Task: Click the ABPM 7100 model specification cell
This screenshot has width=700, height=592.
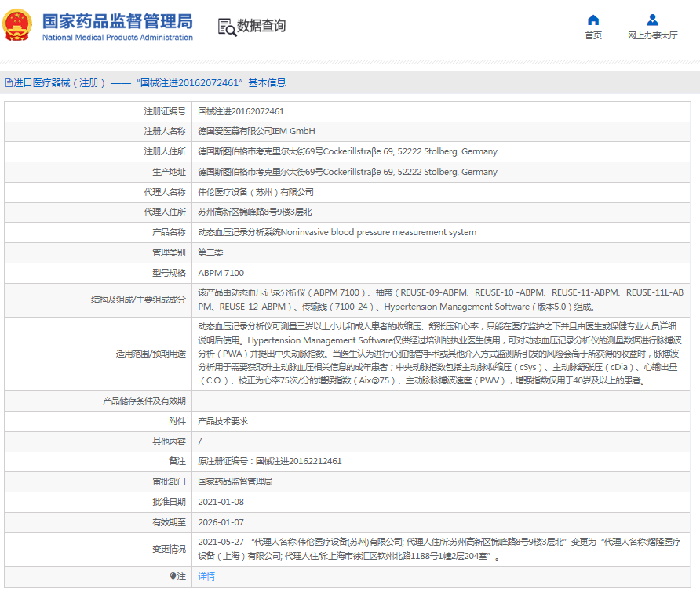Action: coord(221,273)
